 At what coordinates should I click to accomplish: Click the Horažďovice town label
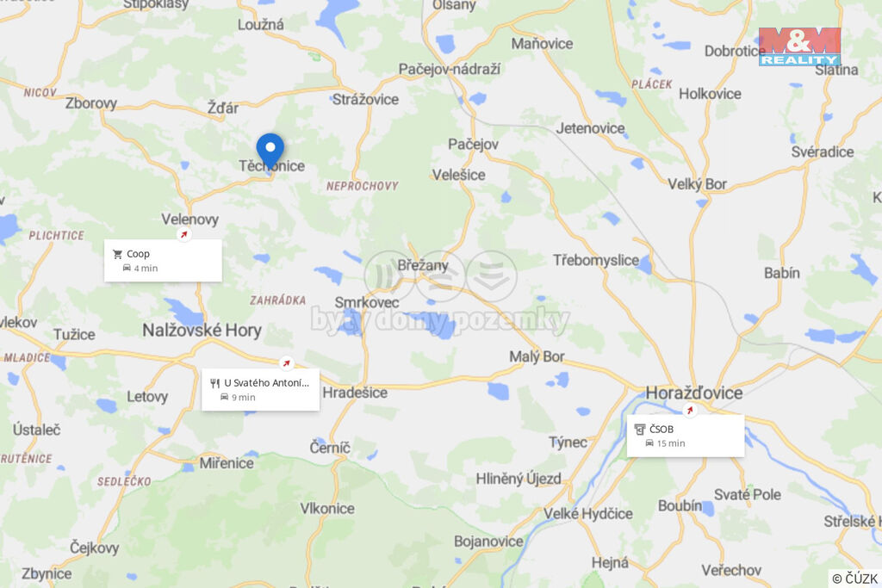pos(693,393)
